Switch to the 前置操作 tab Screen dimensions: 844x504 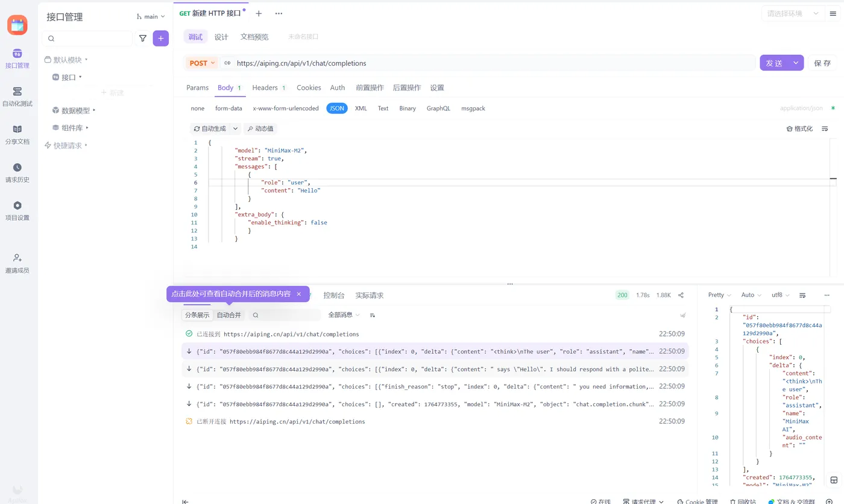[x=370, y=88]
